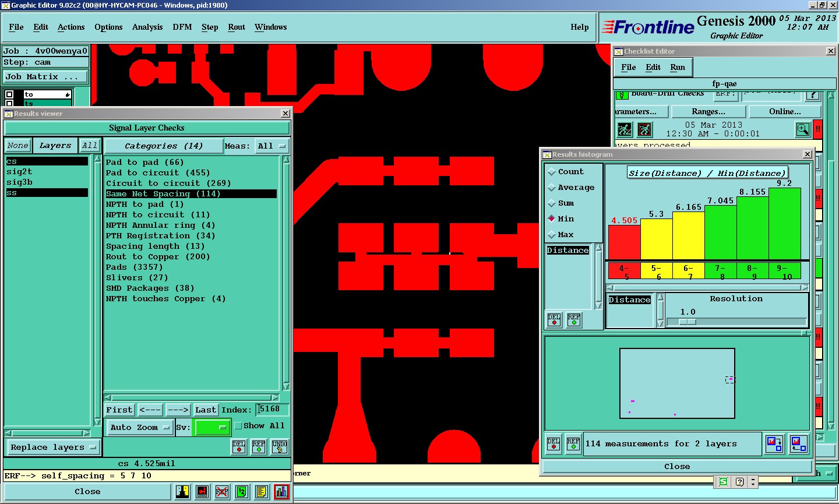Click the Index input field

[273, 410]
